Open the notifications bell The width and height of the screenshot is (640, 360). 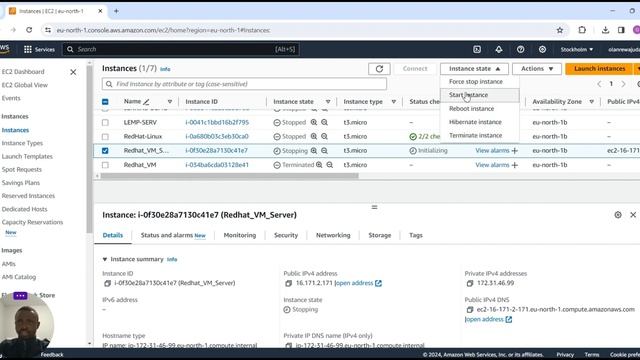[x=499, y=49]
